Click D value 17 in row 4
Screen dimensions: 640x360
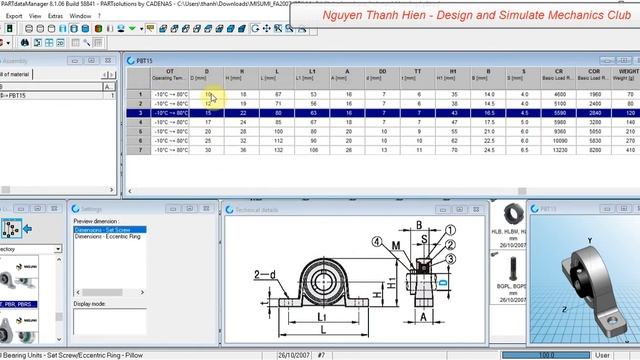pyautogui.click(x=208, y=122)
